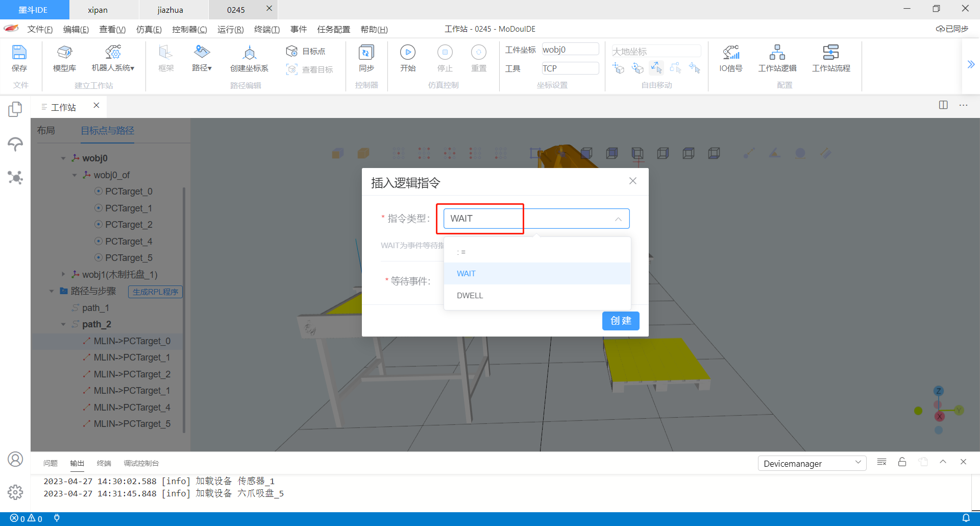Click the 创建 button in the dialog
Image resolution: width=980 pixels, height=526 pixels.
pyautogui.click(x=620, y=321)
